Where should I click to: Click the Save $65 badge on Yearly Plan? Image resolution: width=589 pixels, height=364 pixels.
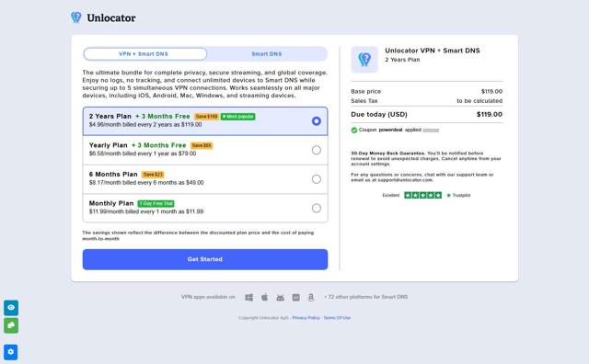click(202, 145)
